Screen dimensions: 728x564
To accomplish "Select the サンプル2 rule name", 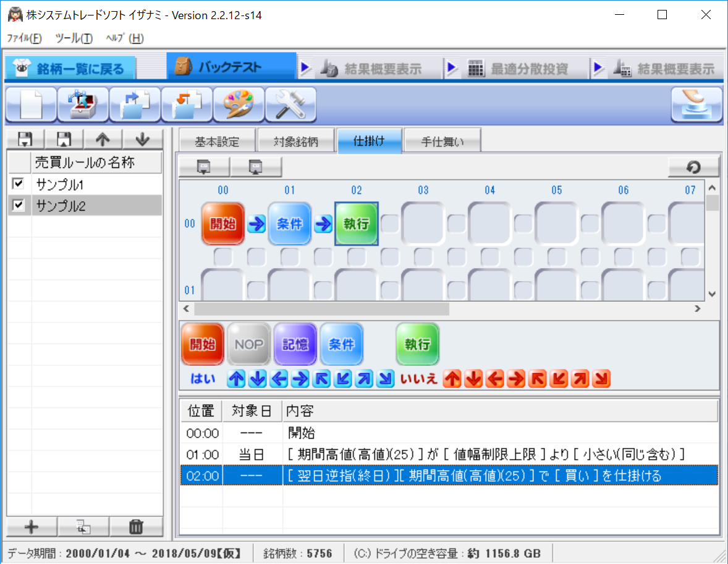I will (x=61, y=206).
